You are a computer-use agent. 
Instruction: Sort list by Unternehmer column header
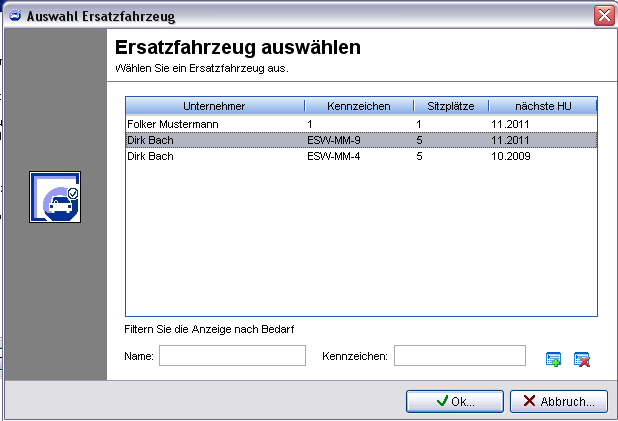(x=214, y=106)
